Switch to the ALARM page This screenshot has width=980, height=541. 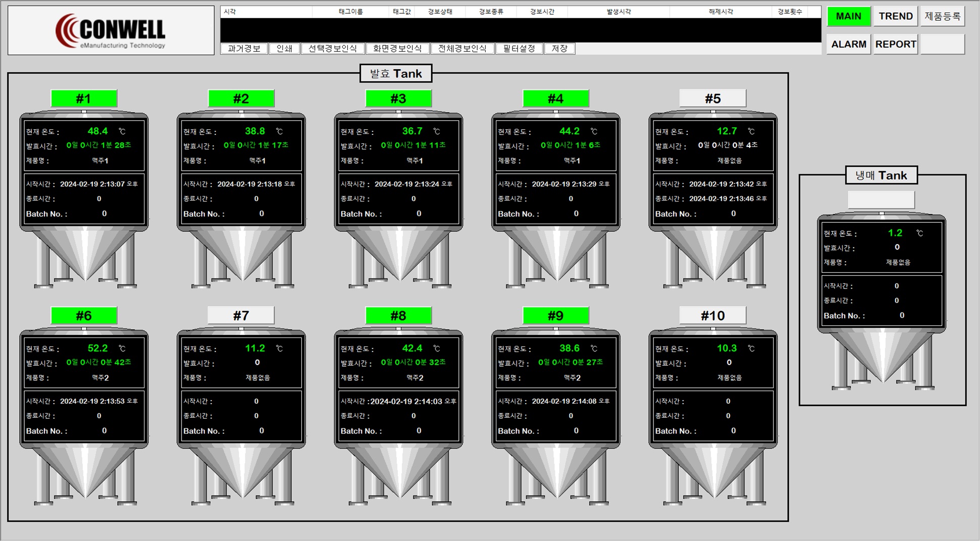pos(848,44)
